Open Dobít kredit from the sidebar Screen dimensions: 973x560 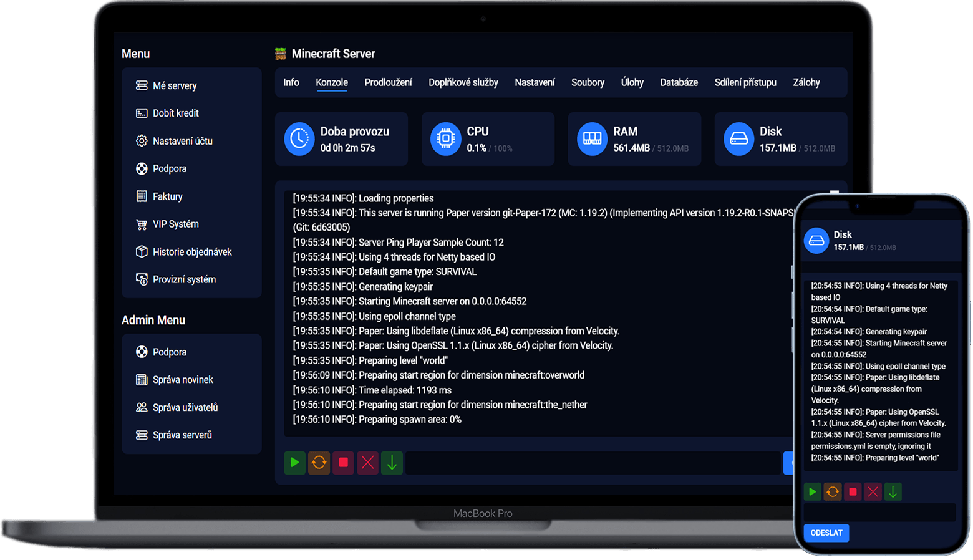[177, 113]
